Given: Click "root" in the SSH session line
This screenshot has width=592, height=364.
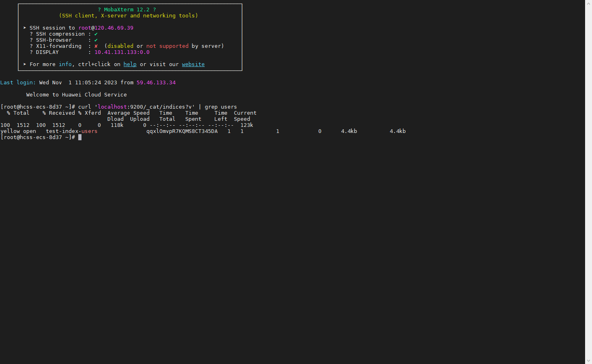Looking at the screenshot, I should point(85,28).
